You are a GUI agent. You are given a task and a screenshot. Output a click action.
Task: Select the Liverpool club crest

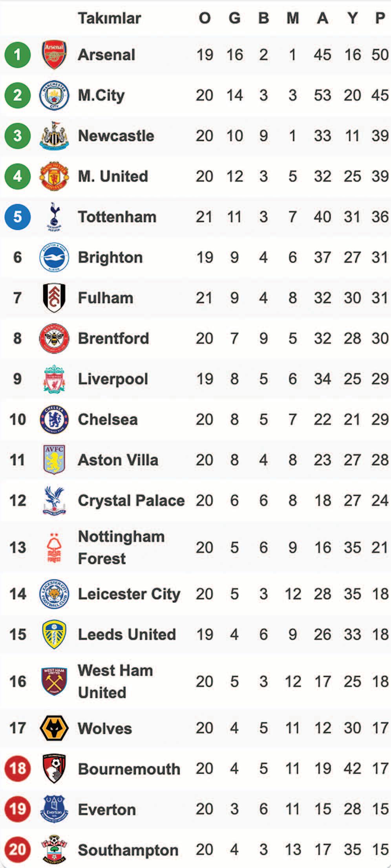[x=54, y=379]
